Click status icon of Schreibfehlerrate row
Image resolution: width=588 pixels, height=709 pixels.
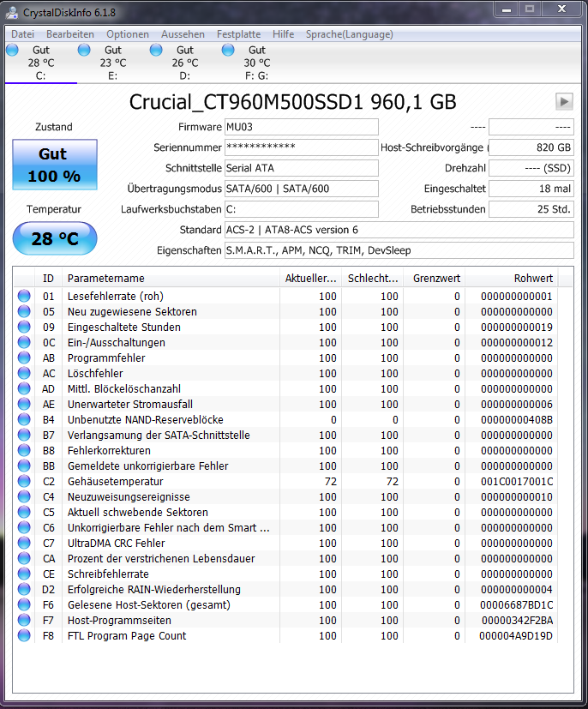(24, 574)
